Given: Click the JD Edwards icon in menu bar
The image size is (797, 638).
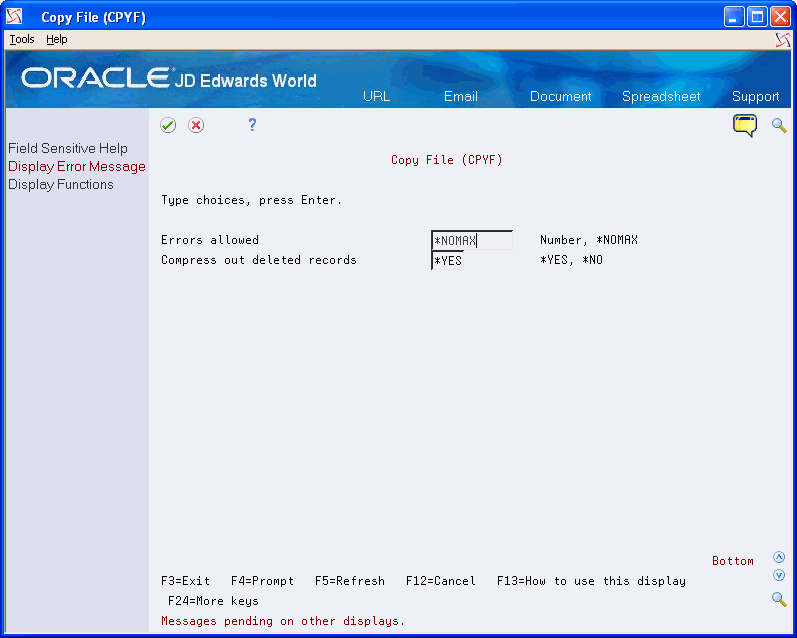Looking at the screenshot, I should pyautogui.click(x=783, y=40).
